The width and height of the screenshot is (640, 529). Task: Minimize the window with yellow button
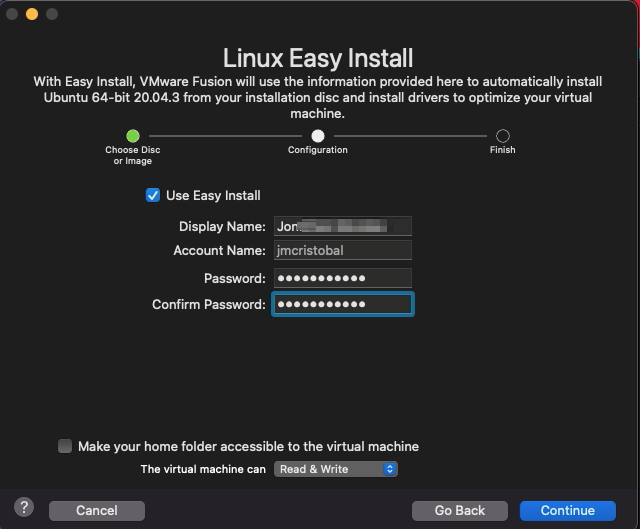tap(32, 14)
